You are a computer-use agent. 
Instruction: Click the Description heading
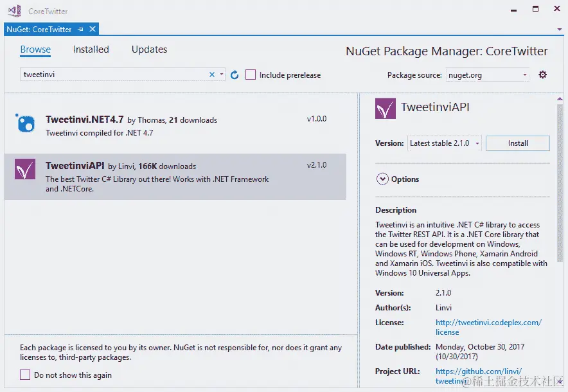pyautogui.click(x=396, y=210)
